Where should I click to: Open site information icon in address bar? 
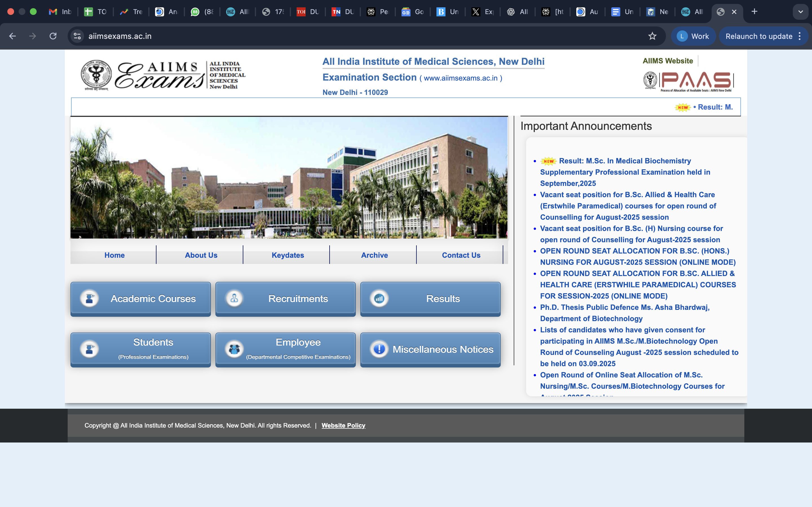click(78, 36)
